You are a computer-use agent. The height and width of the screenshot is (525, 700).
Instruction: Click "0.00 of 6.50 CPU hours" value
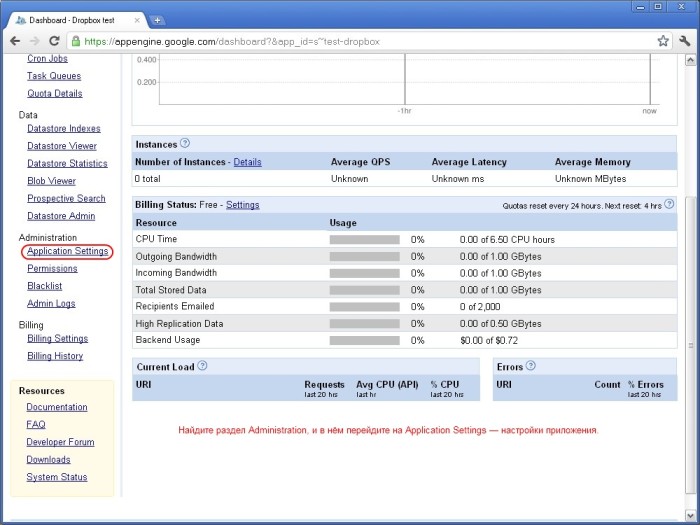click(507, 240)
